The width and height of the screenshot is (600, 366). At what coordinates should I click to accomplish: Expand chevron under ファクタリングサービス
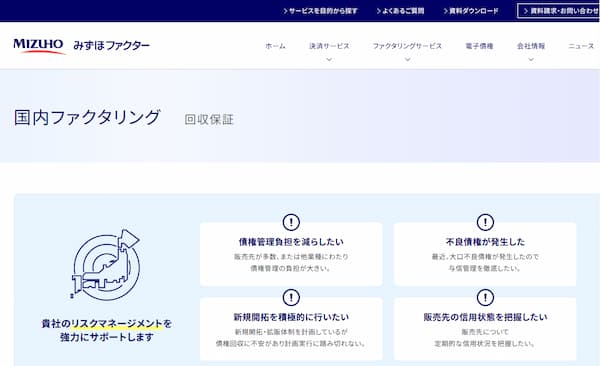click(x=407, y=59)
